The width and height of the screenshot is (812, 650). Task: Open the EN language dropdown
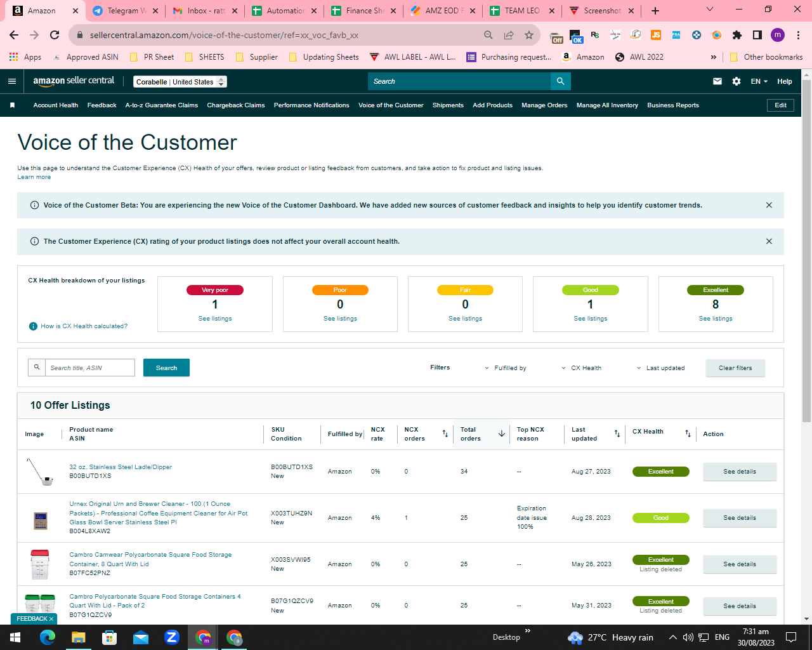(759, 81)
